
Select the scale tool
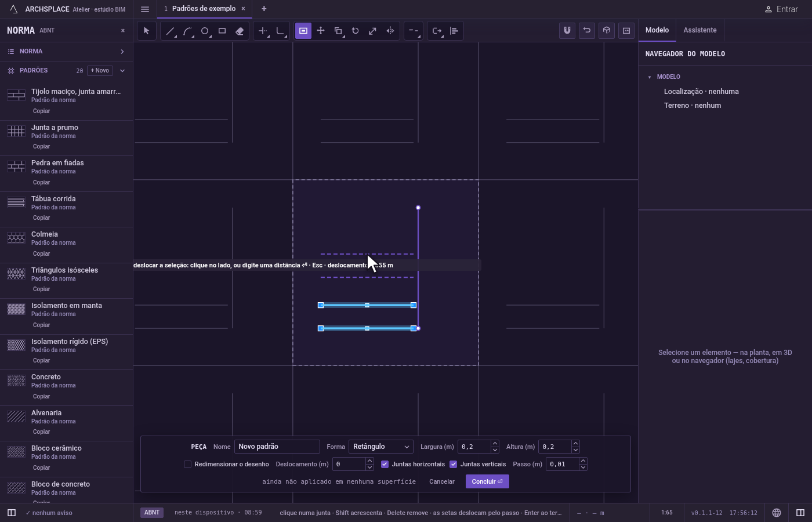(x=373, y=31)
